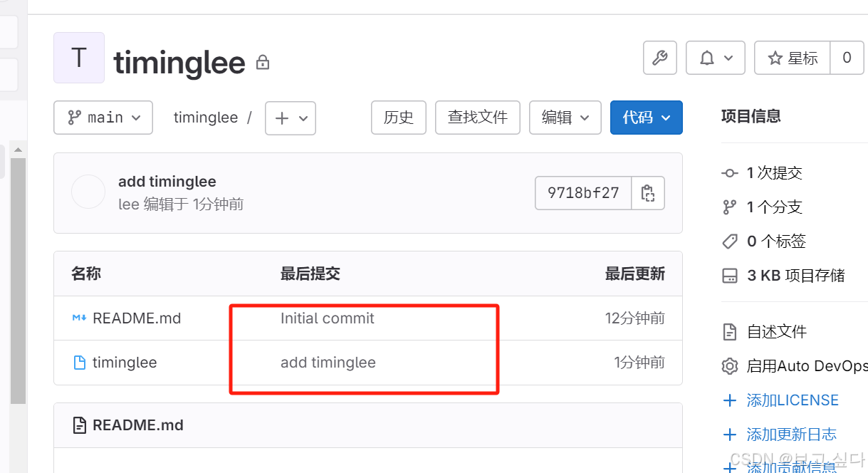Click the scrollbar up arrow on the left
The width and height of the screenshot is (868, 473).
(x=18, y=149)
